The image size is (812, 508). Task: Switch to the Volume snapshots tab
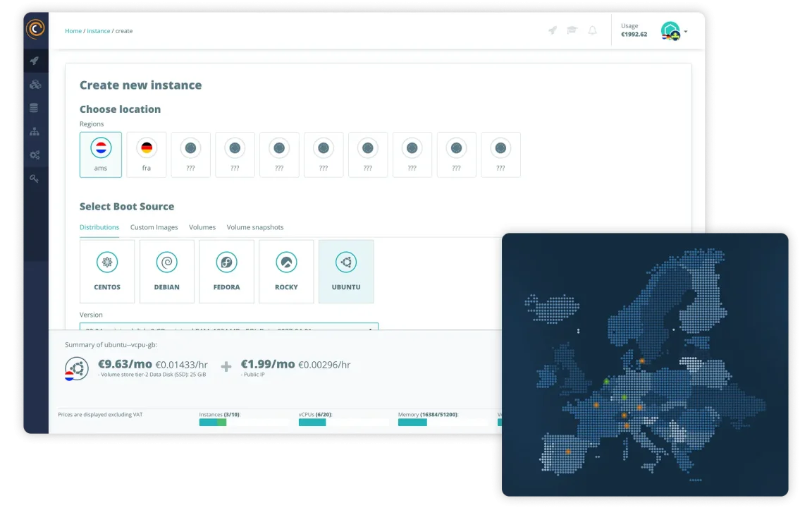click(x=254, y=227)
